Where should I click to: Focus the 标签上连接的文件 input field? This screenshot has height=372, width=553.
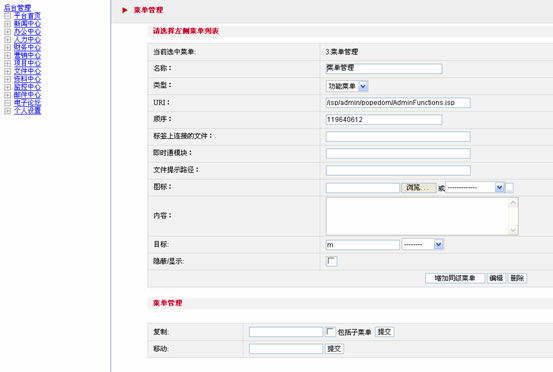(x=398, y=136)
